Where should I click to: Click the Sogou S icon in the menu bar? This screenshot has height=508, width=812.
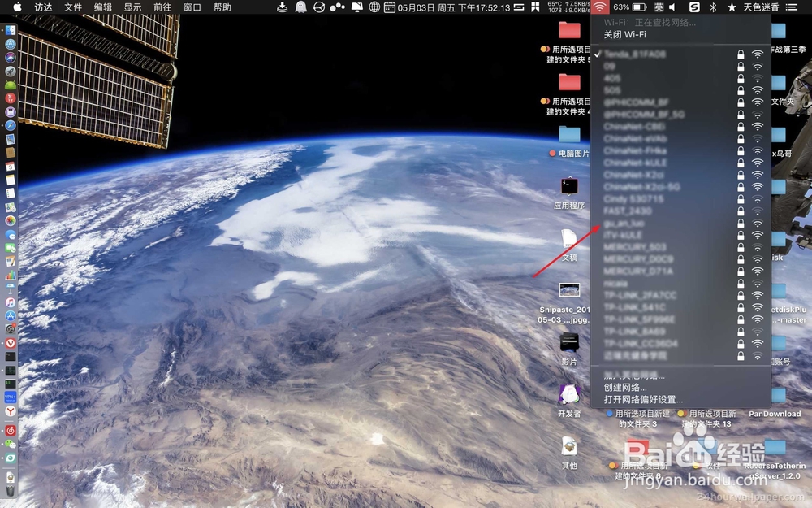tap(694, 7)
